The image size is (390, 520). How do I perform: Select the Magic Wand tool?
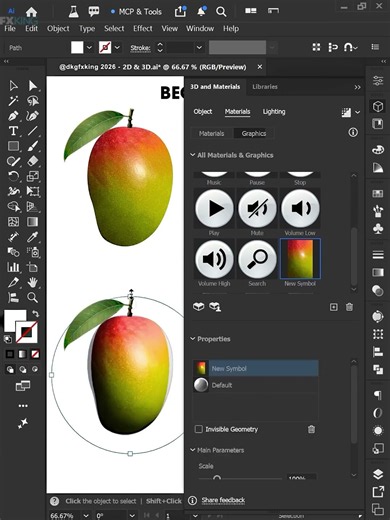click(x=13, y=101)
